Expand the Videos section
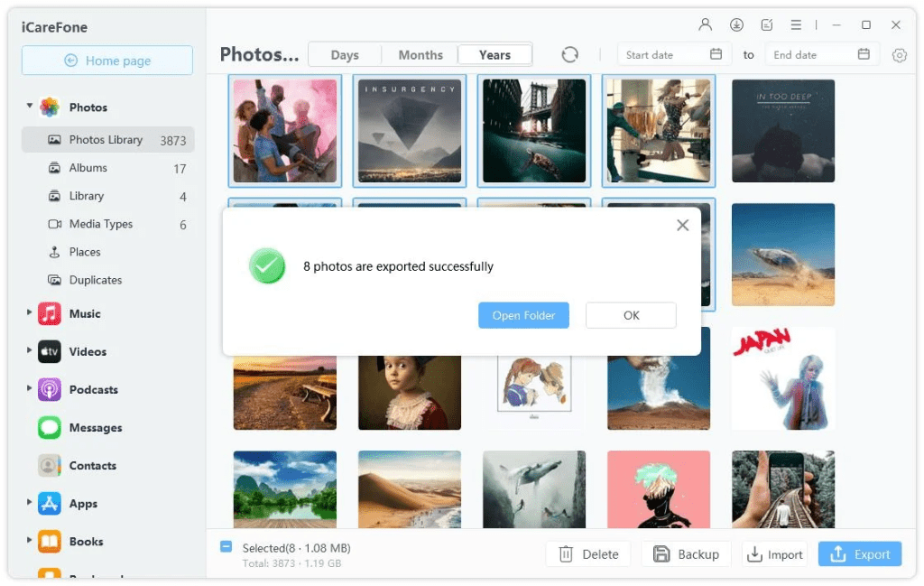This screenshot has height=586, width=924. click(x=29, y=350)
